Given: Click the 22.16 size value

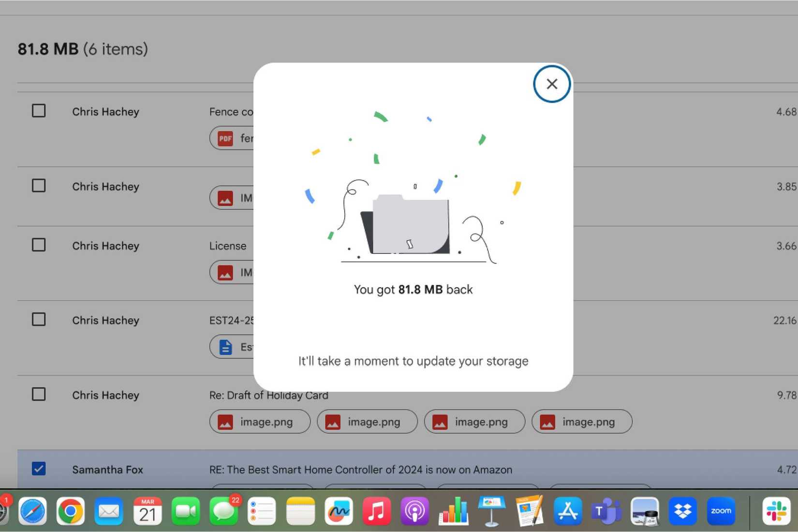Looking at the screenshot, I should click(785, 320).
